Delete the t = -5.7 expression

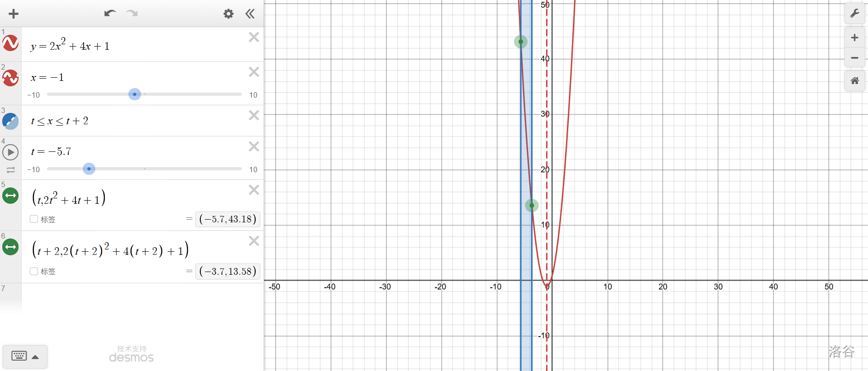[254, 146]
